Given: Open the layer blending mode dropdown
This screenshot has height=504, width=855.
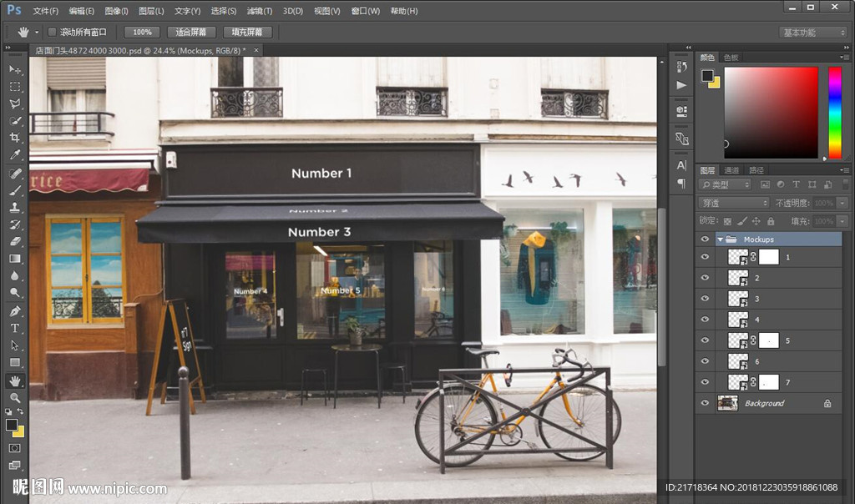Looking at the screenshot, I should (x=733, y=203).
